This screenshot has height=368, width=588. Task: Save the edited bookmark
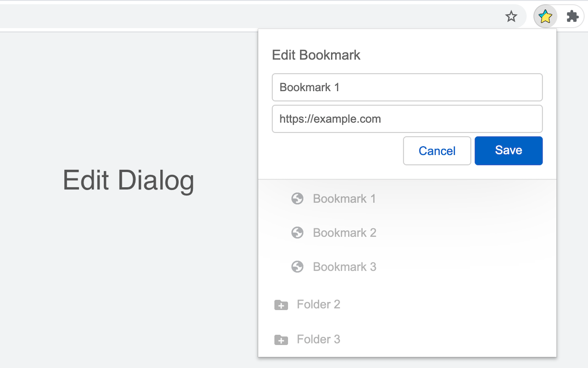coord(508,150)
